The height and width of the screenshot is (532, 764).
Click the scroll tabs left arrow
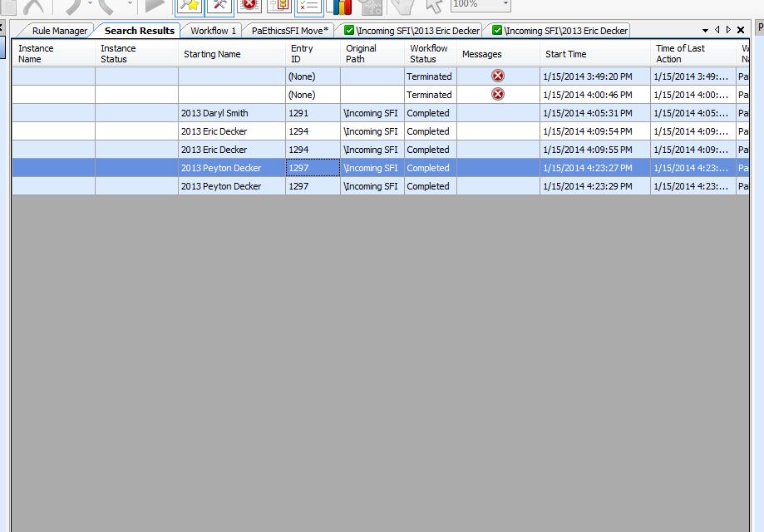click(717, 30)
